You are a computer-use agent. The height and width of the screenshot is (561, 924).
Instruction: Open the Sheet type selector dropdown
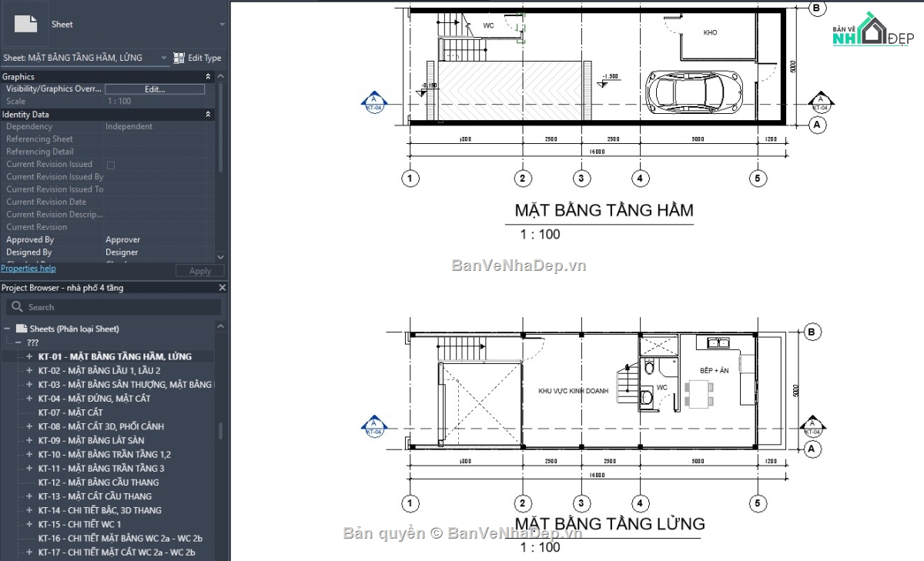coord(223,25)
